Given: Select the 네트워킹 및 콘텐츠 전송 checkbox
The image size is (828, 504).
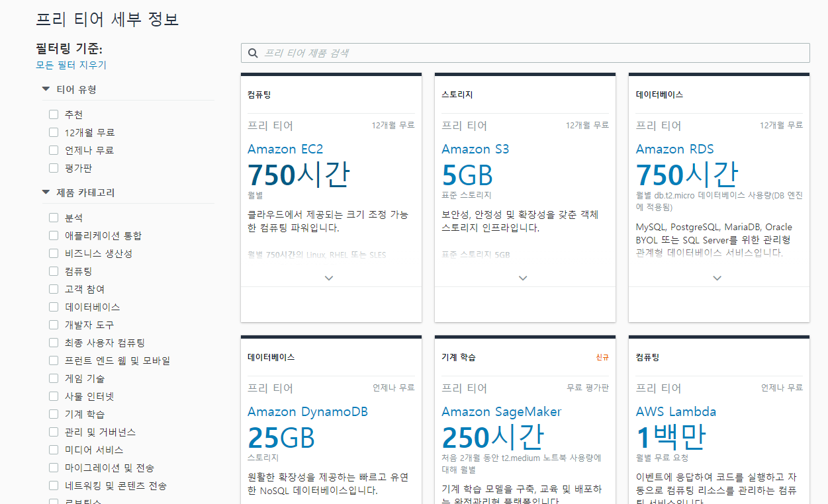Looking at the screenshot, I should tap(54, 485).
